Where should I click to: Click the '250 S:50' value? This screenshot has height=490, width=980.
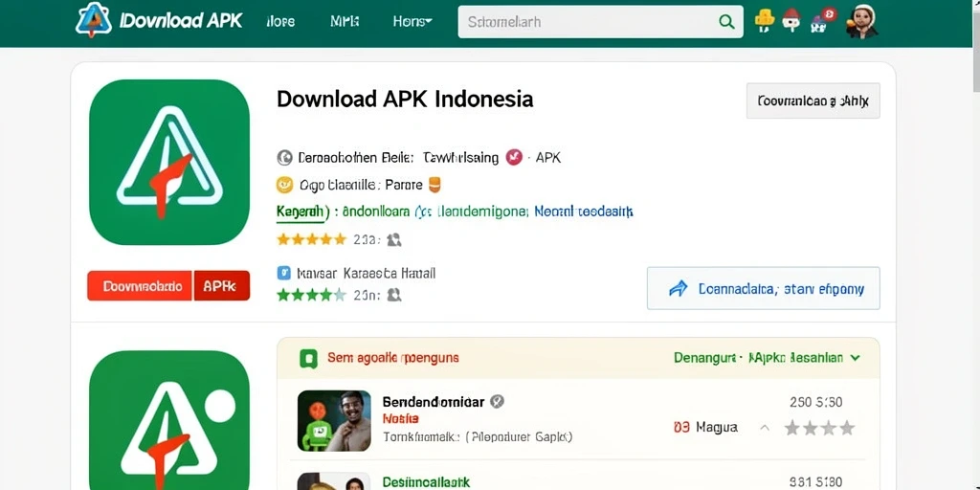point(815,402)
